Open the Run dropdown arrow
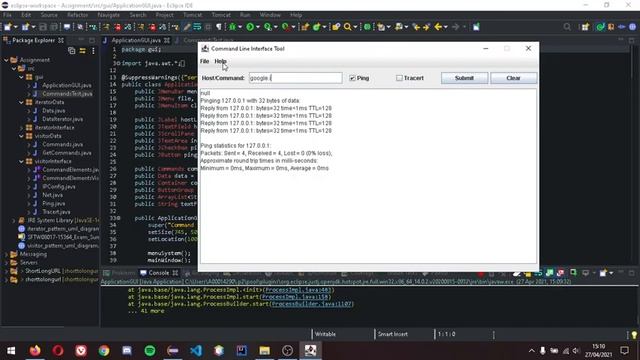 tap(258, 27)
